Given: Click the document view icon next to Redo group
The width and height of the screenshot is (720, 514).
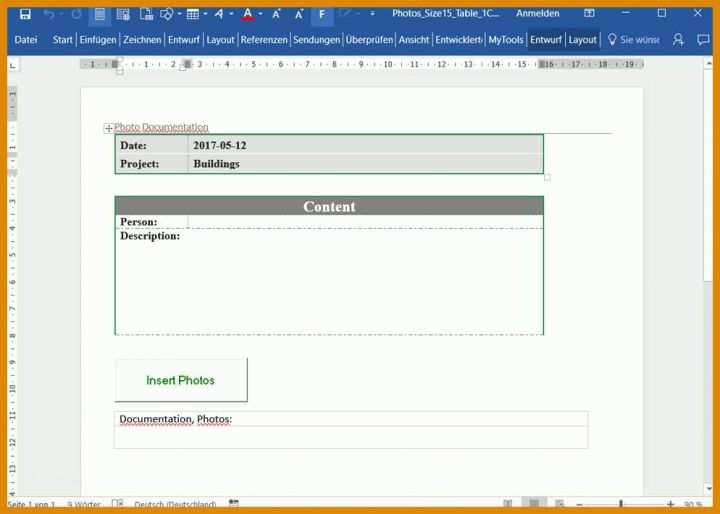Looking at the screenshot, I should [123, 14].
